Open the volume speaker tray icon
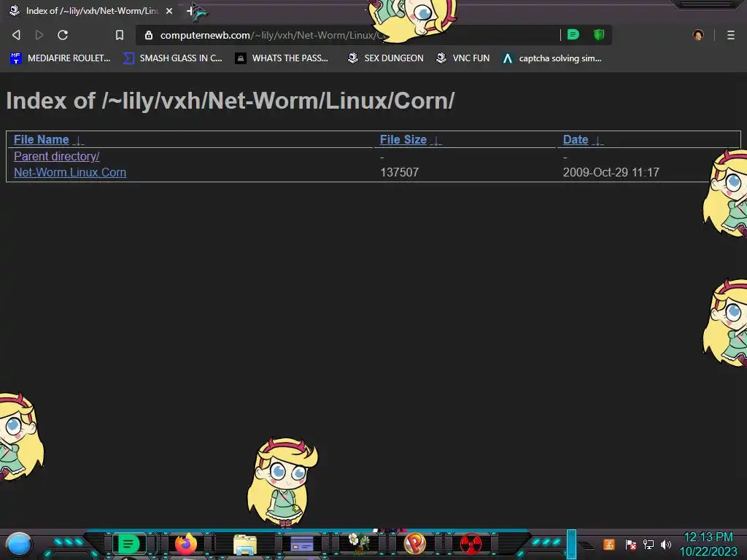The width and height of the screenshot is (747, 560). 665,544
